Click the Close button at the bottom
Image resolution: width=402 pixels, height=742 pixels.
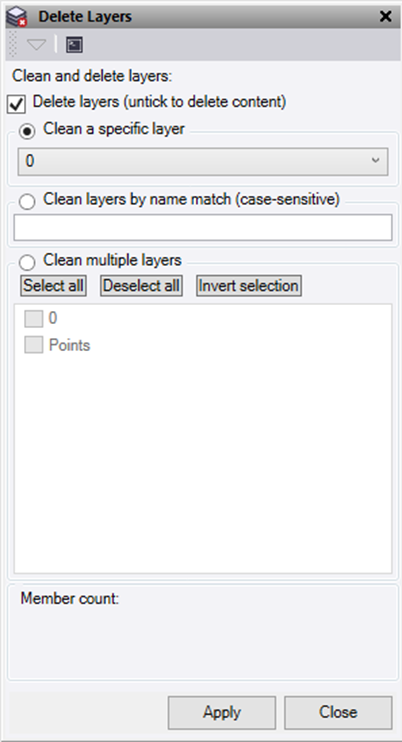pyautogui.click(x=338, y=712)
